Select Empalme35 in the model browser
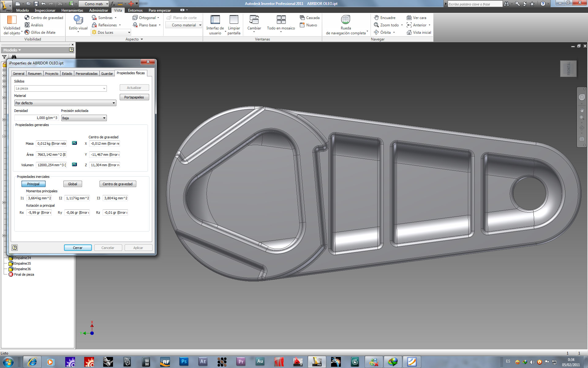 coord(22,263)
